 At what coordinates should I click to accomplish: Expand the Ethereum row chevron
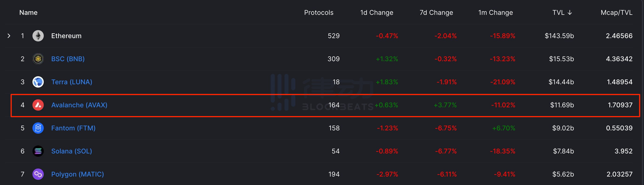(9, 36)
